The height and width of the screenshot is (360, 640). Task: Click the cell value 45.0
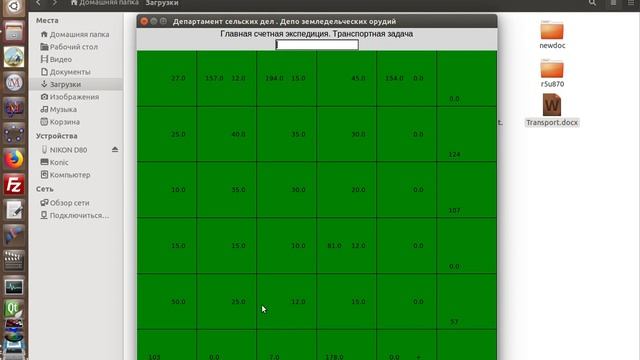(x=358, y=78)
